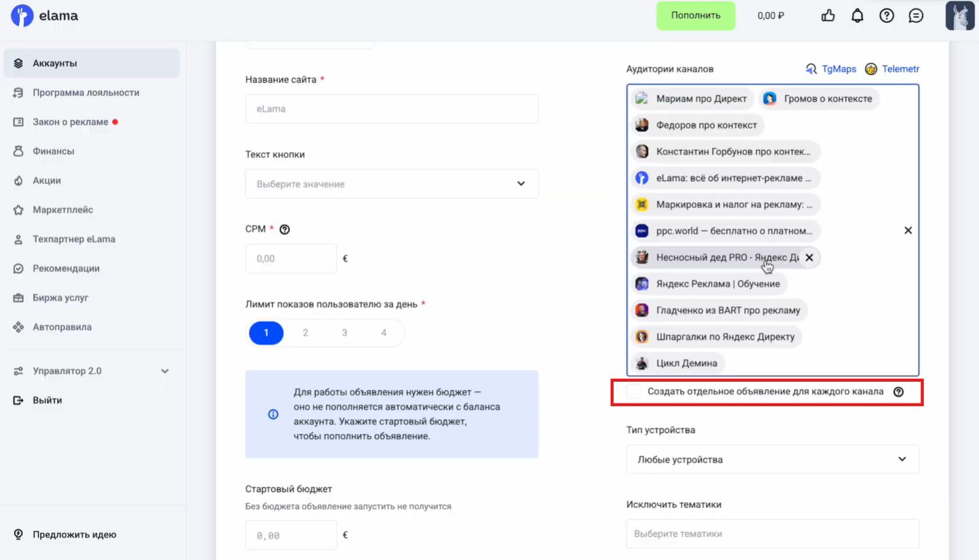The height and width of the screenshot is (560, 979).
Task: Open the Тип устройства dropdown
Action: pyautogui.click(x=772, y=460)
